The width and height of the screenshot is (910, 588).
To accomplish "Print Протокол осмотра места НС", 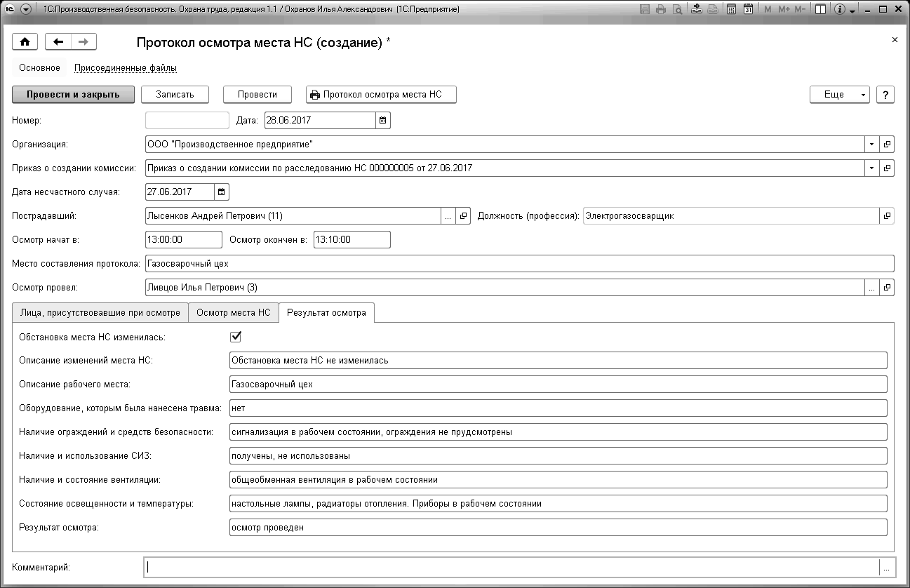I will tap(381, 95).
